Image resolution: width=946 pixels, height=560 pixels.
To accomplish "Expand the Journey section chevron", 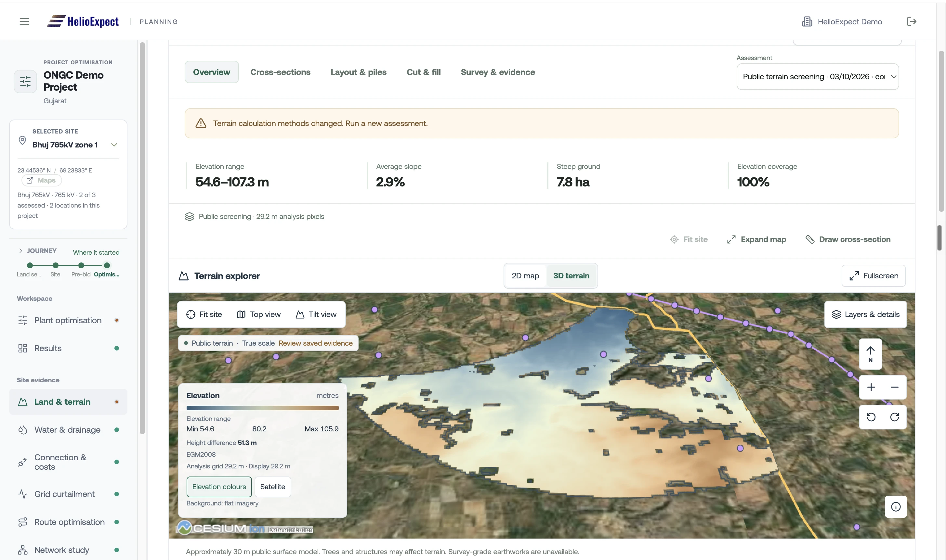I will click(x=21, y=250).
